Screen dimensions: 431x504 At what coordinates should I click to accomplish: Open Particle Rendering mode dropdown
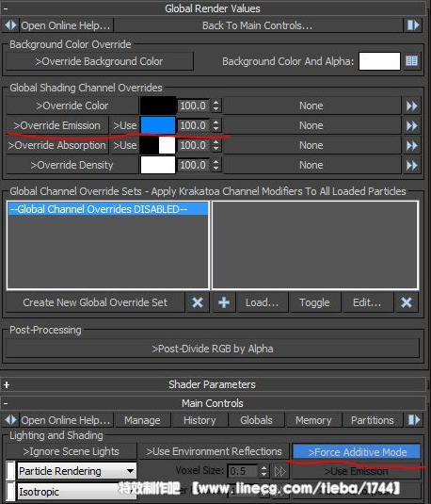coord(77,471)
